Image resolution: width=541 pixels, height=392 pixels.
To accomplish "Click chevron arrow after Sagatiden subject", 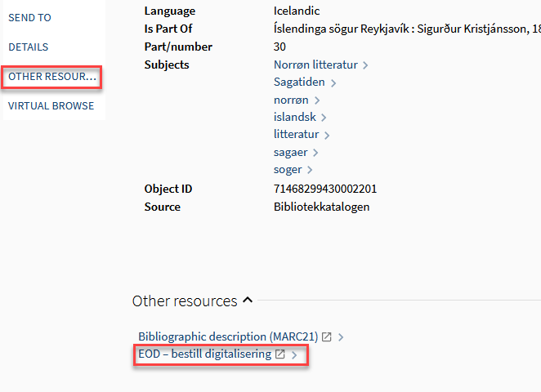I will pyautogui.click(x=333, y=82).
